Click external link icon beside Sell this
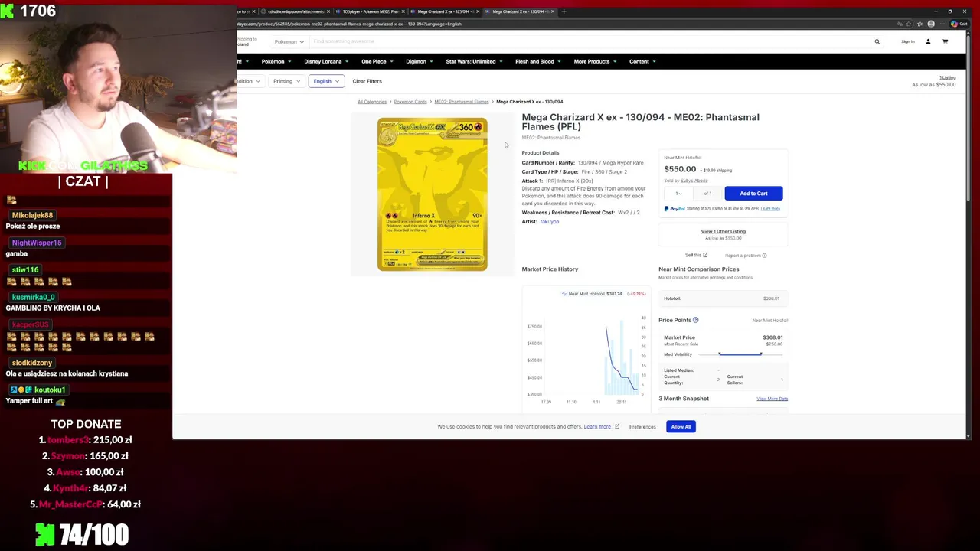 pyautogui.click(x=705, y=256)
